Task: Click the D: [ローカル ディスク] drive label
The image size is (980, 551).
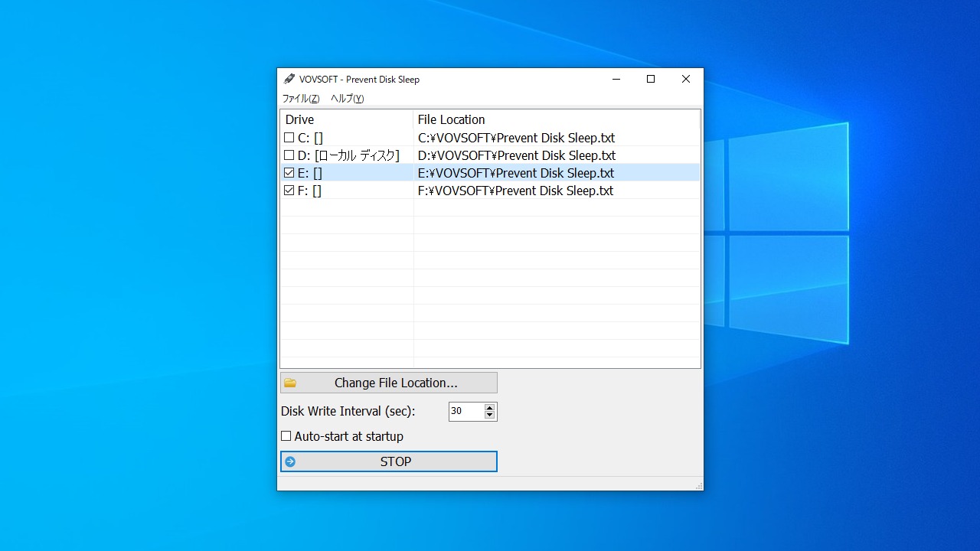Action: pyautogui.click(x=348, y=155)
